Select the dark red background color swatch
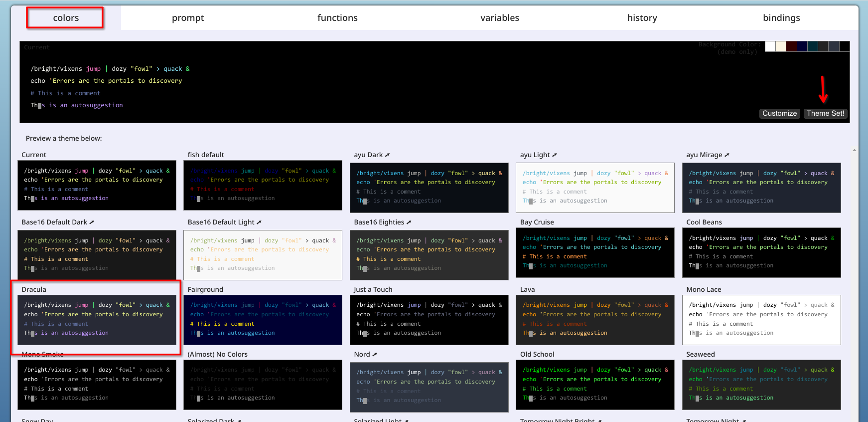 click(791, 46)
